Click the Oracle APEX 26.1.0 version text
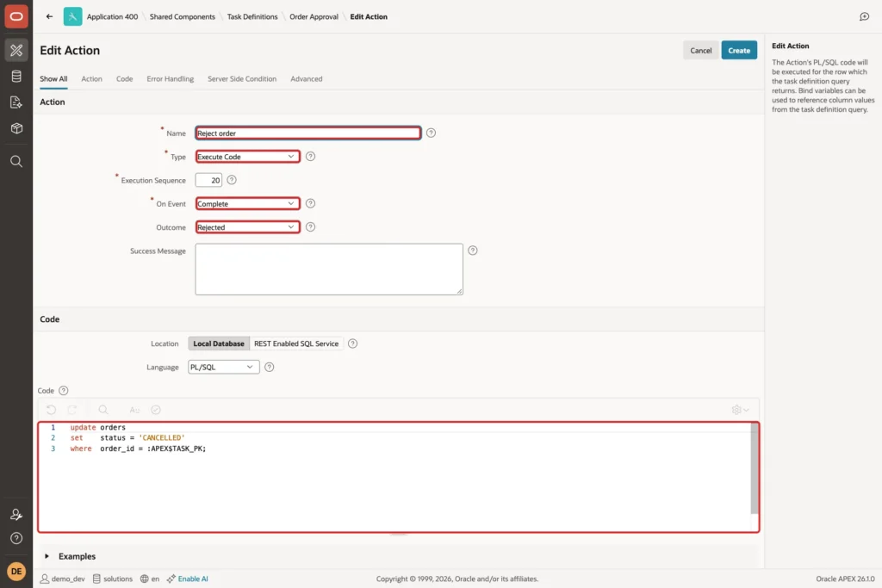The image size is (882, 588). coord(845,579)
